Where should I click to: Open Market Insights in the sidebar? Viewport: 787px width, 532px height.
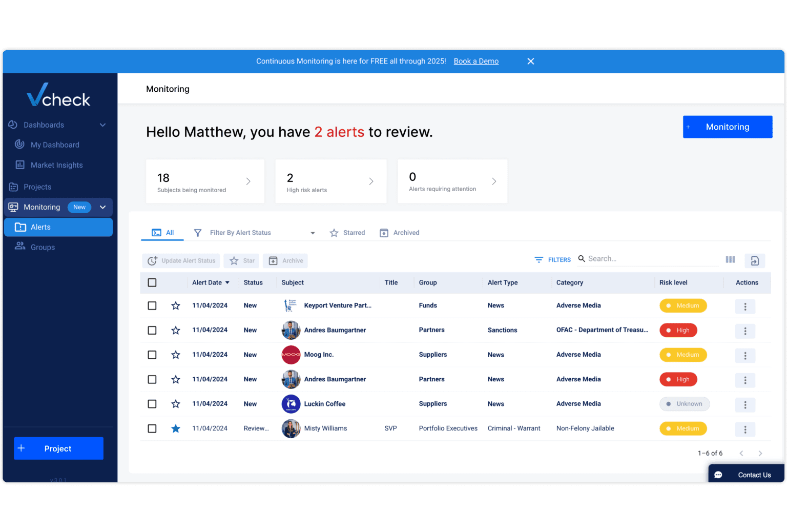(x=57, y=165)
